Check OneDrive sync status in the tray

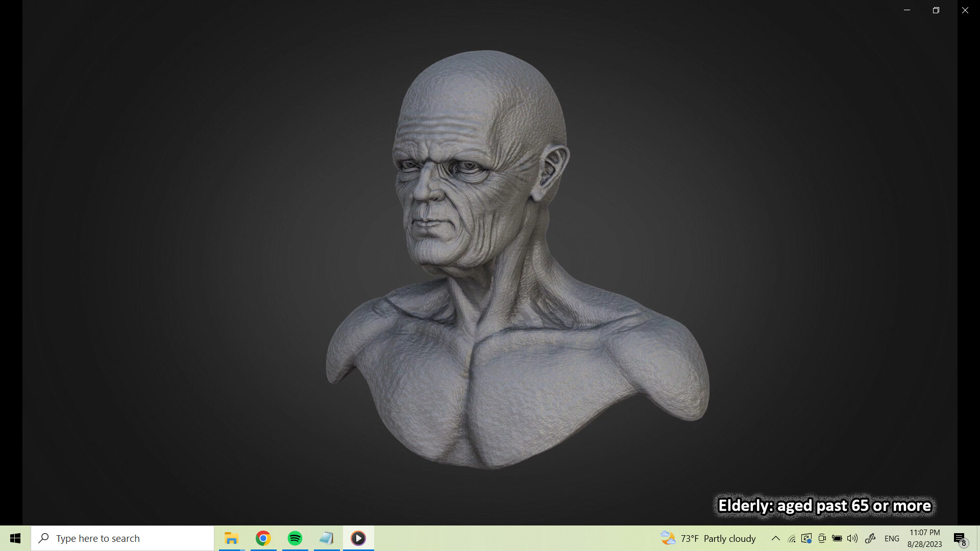[x=806, y=538]
